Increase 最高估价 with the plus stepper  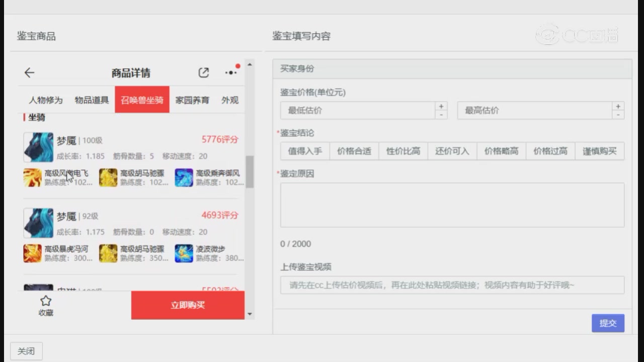(x=618, y=106)
